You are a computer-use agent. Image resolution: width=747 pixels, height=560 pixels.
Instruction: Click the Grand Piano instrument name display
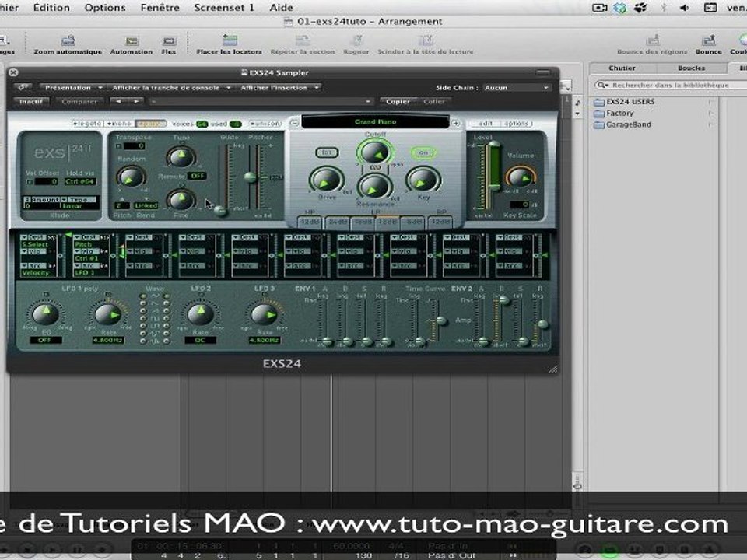point(375,122)
